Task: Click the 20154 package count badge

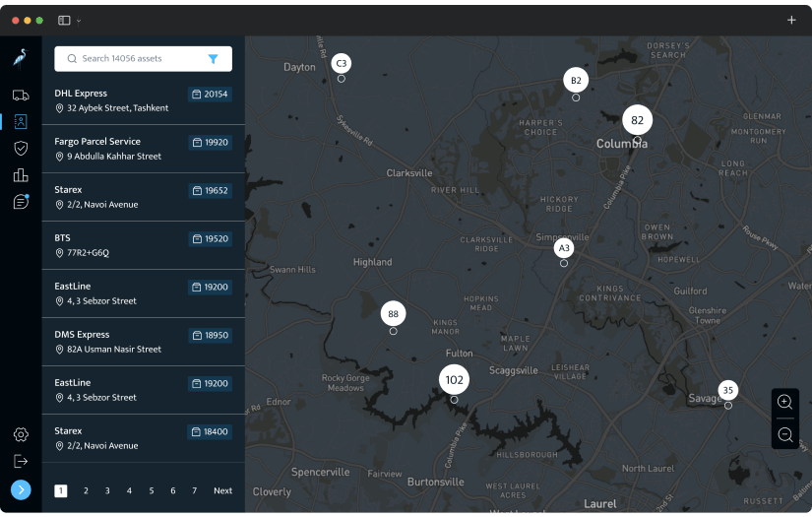Action: 210,95
